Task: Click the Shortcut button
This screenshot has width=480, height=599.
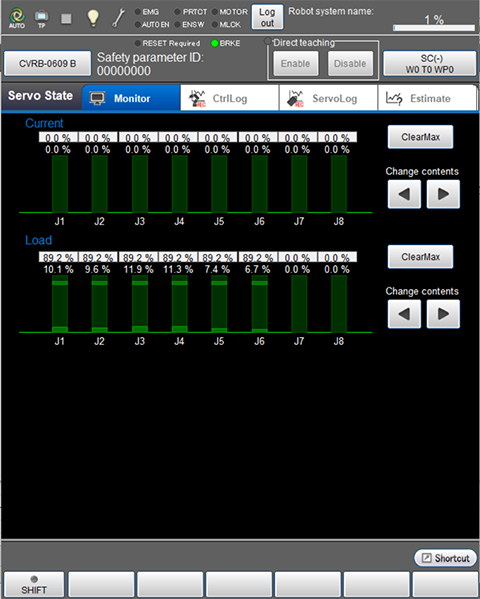Action: pyautogui.click(x=446, y=558)
